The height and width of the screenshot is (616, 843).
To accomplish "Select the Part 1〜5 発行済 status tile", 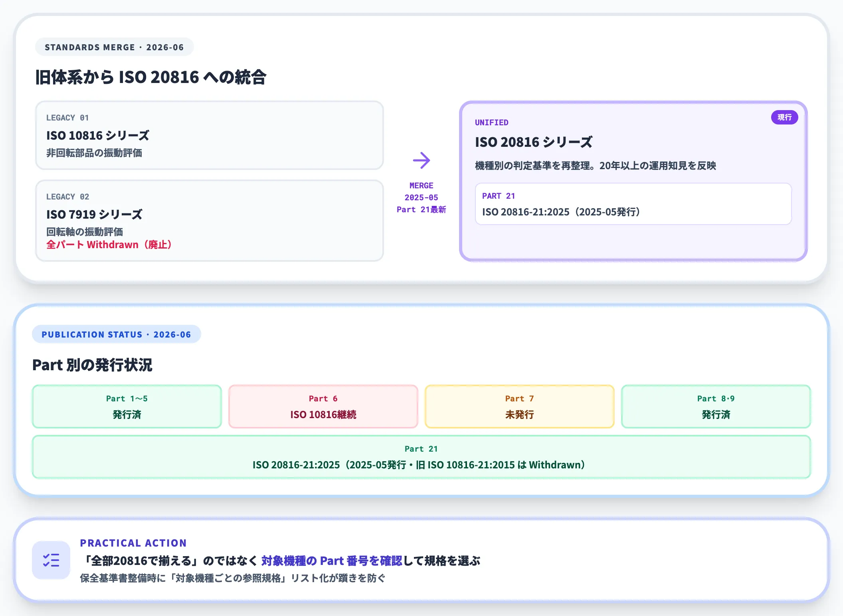I will pos(127,407).
